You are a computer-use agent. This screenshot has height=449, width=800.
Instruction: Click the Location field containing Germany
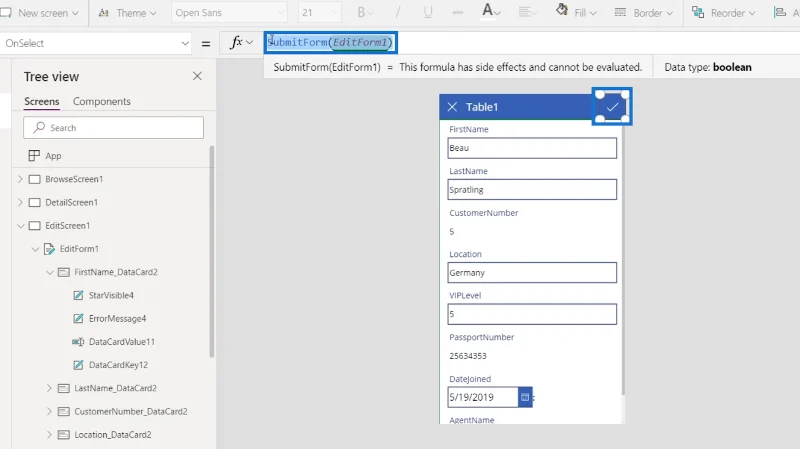click(532, 272)
